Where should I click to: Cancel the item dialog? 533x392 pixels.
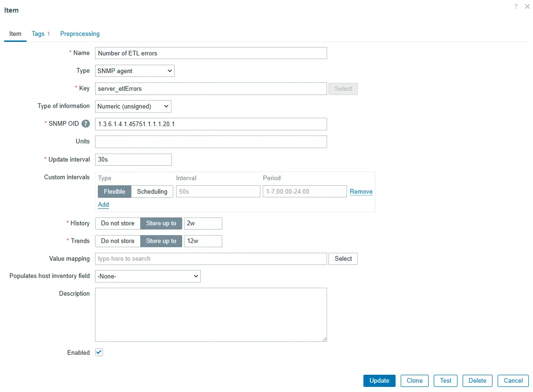point(513,381)
